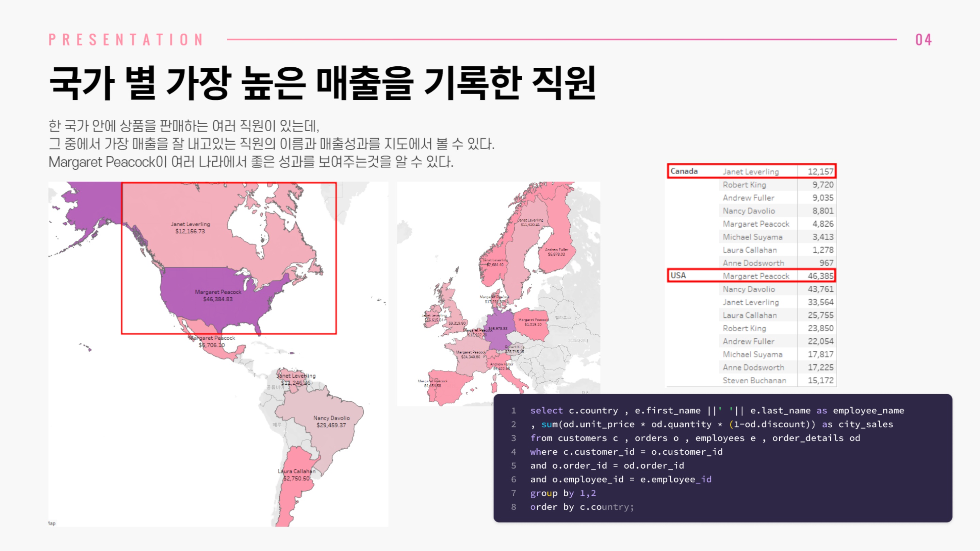Click Janet Leverling label on Canada map
Image resolution: width=980 pixels, height=551 pixels.
click(x=190, y=228)
